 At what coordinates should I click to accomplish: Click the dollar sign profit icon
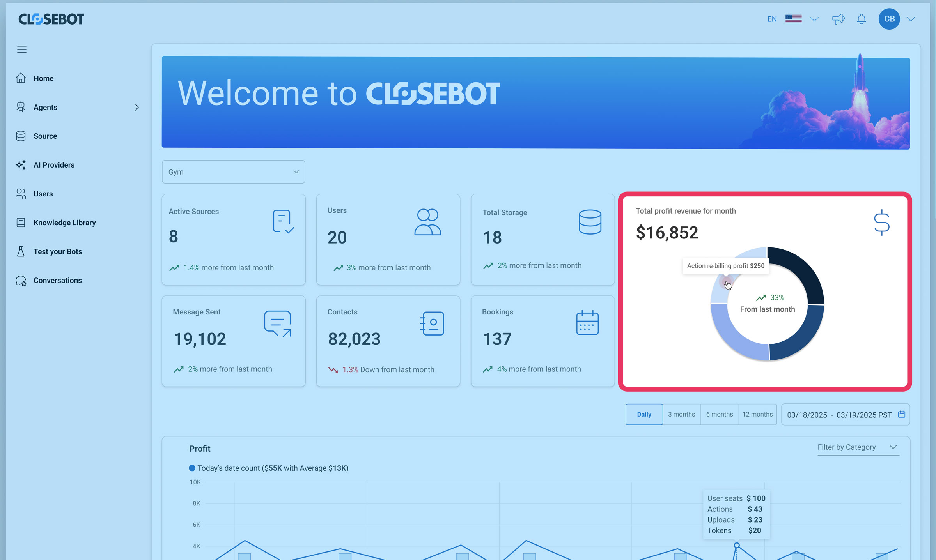881,223
